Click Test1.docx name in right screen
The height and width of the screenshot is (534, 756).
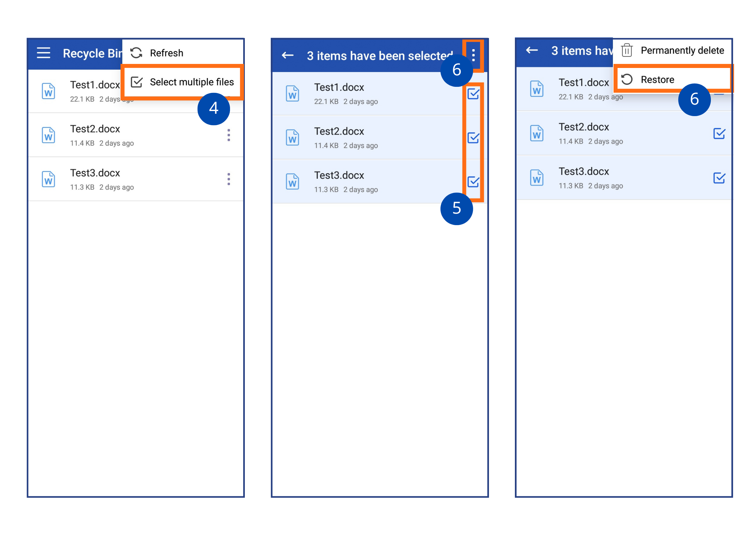pos(584,82)
